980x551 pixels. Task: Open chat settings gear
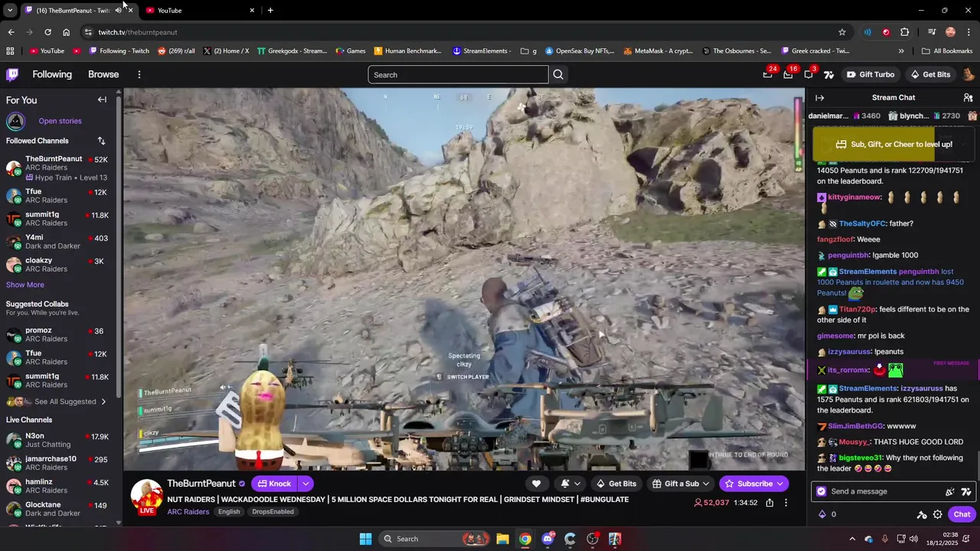[937, 514]
